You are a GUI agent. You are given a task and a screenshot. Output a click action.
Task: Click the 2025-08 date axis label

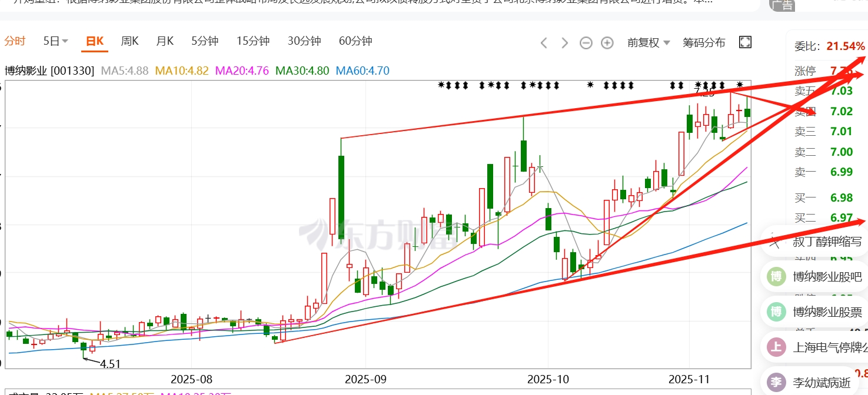coord(191,379)
